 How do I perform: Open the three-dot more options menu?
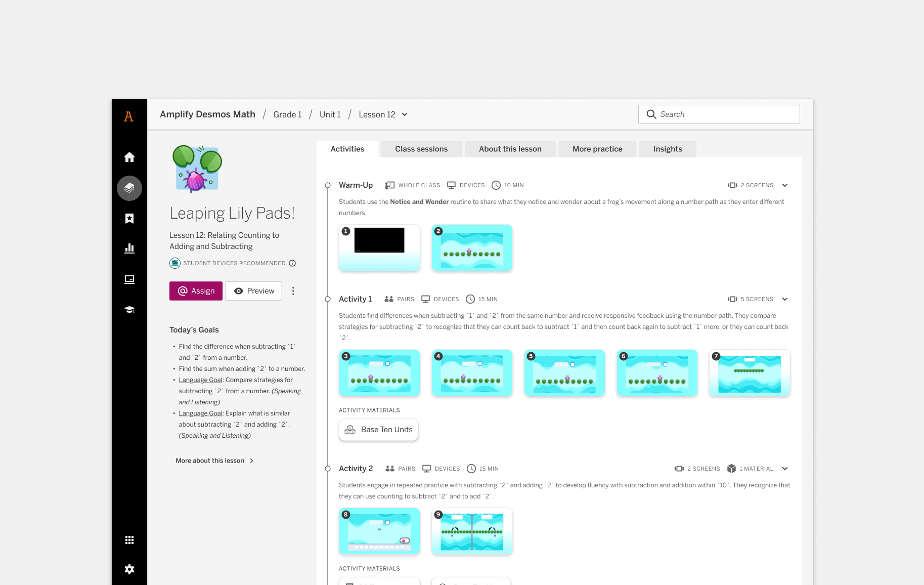[293, 291]
